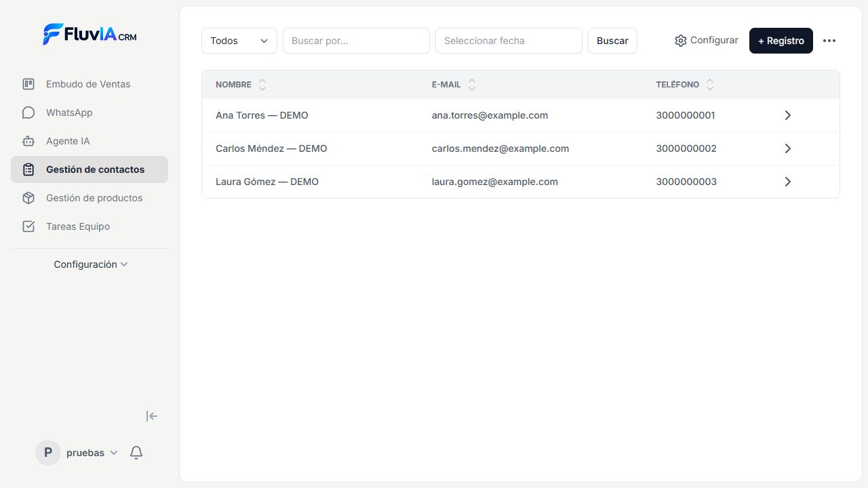Screen dimensions: 868x488
Task: Open Laura Gómez row chevron
Action: [788, 182]
